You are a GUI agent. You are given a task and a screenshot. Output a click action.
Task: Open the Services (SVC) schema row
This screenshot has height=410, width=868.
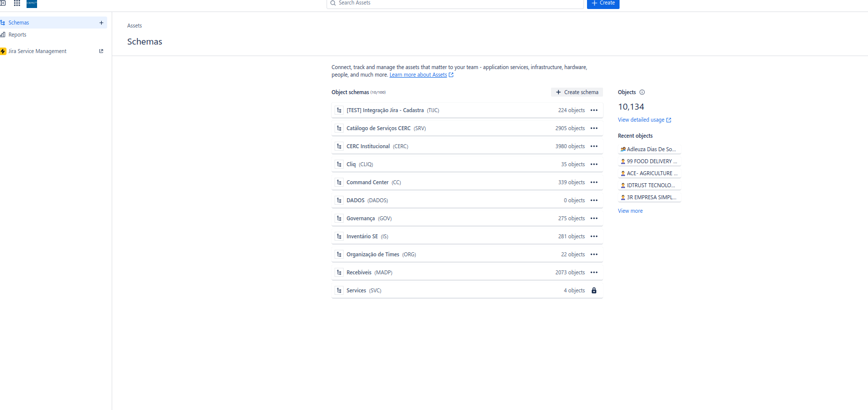(467, 290)
